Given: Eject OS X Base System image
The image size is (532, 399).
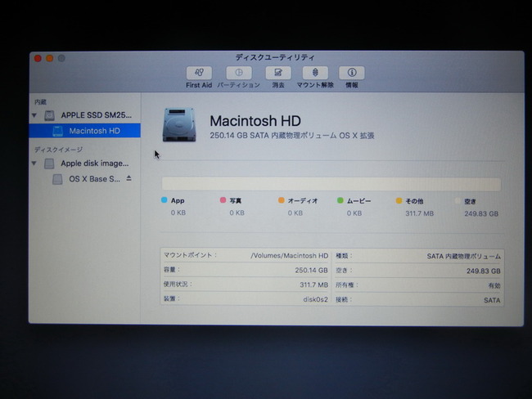Looking at the screenshot, I should point(129,178).
